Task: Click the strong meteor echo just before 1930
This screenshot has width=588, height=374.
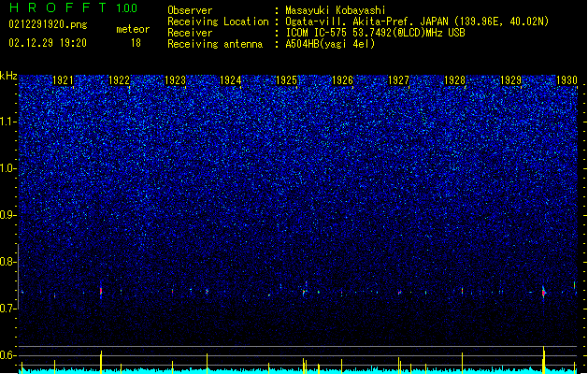Action: coord(543,292)
